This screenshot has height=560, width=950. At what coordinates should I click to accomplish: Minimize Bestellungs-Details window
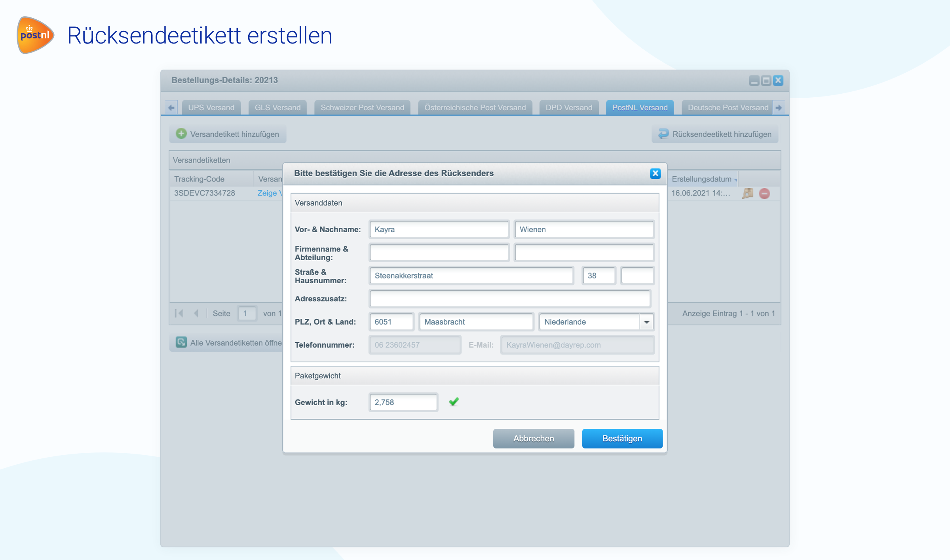click(x=754, y=81)
